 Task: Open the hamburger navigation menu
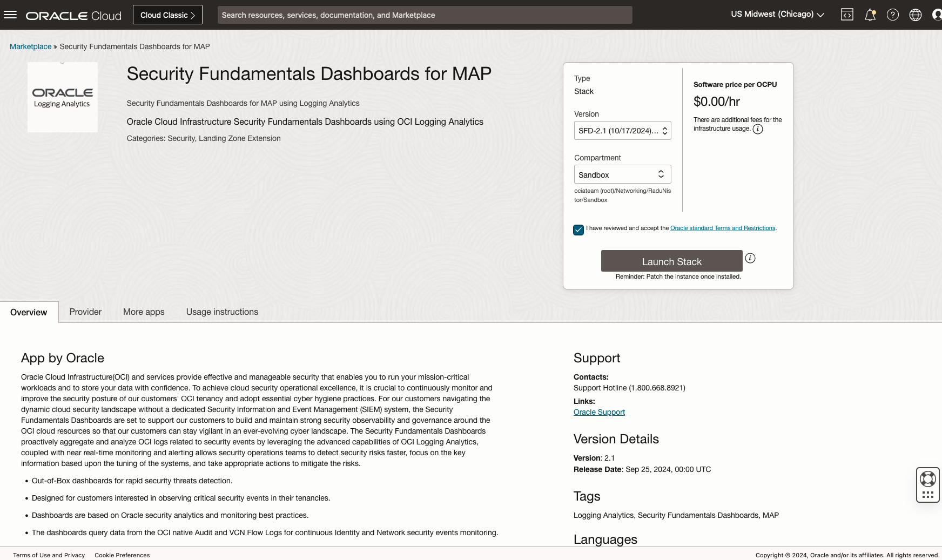pyautogui.click(x=10, y=15)
